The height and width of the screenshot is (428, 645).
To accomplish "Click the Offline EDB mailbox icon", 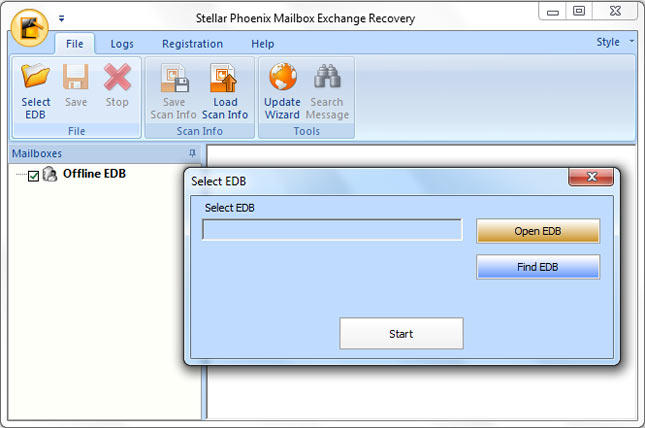I will coord(50,174).
